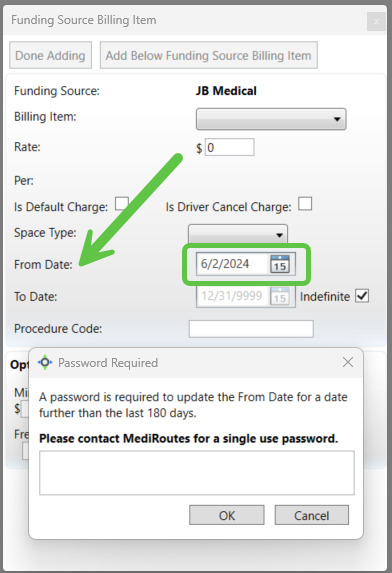Enable the Is Default Charge checkbox
This screenshot has width=392, height=573.
pos(122,204)
